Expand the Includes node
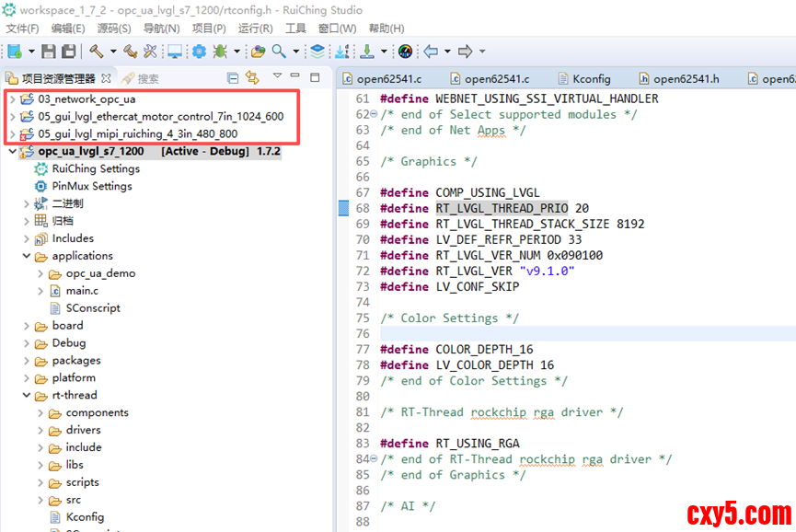The image size is (796, 532). (x=27, y=239)
